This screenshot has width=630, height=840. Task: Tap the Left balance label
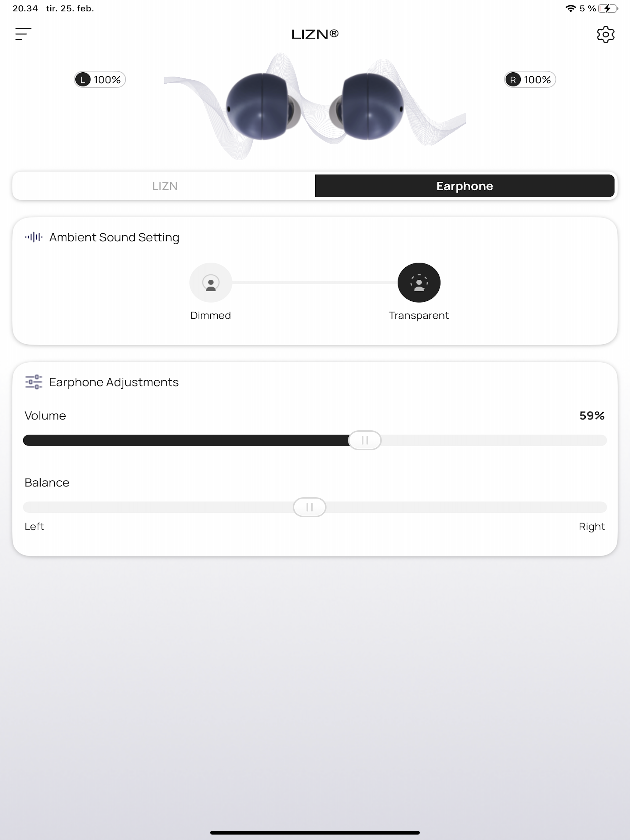point(34,526)
